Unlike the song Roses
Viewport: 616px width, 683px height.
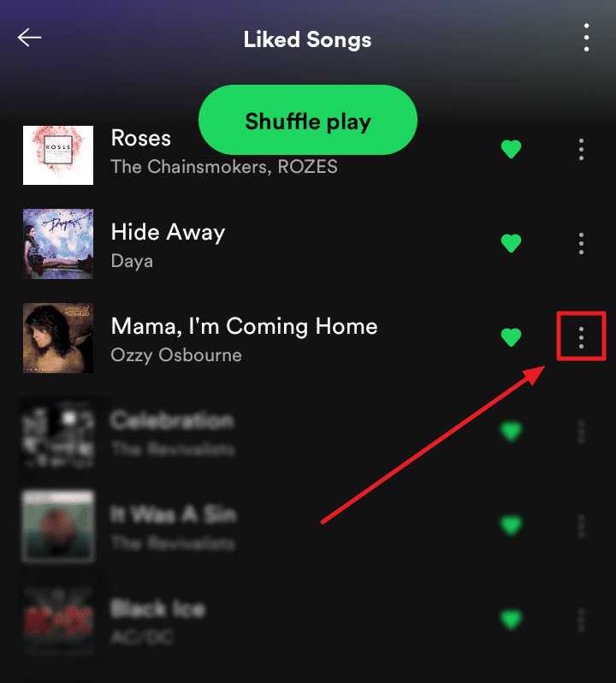511,150
